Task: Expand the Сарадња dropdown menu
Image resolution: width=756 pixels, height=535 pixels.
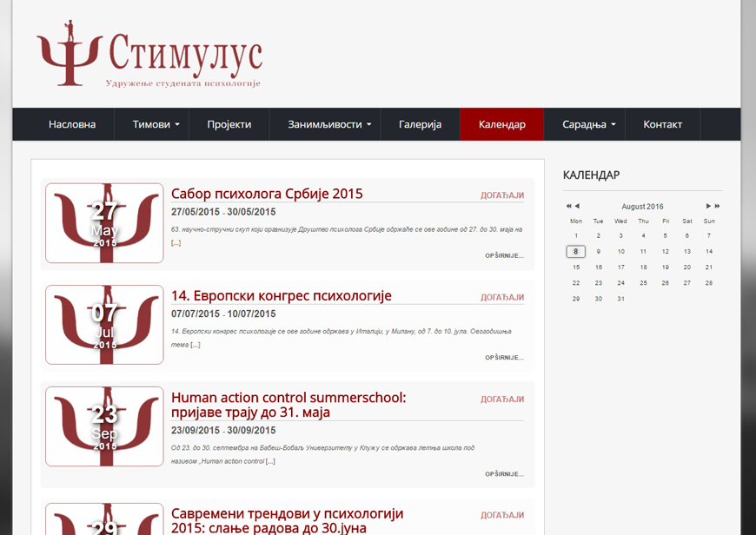Action: pyautogui.click(x=588, y=124)
